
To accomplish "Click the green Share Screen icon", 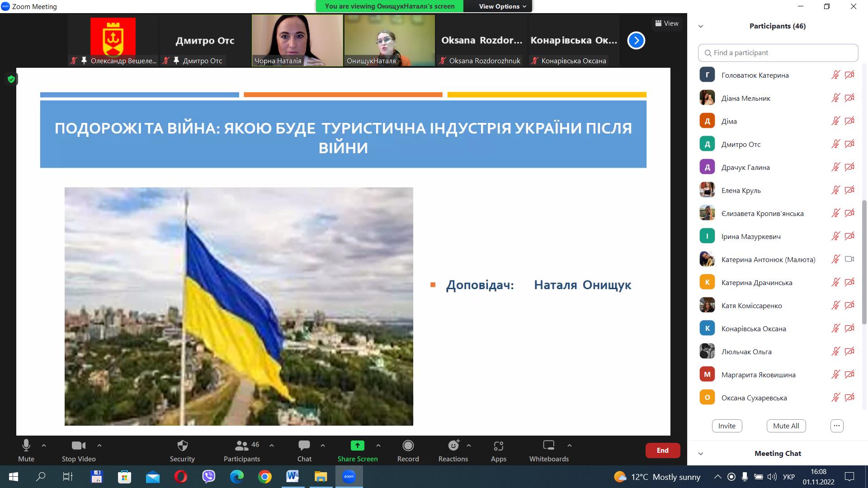I will click(x=357, y=446).
